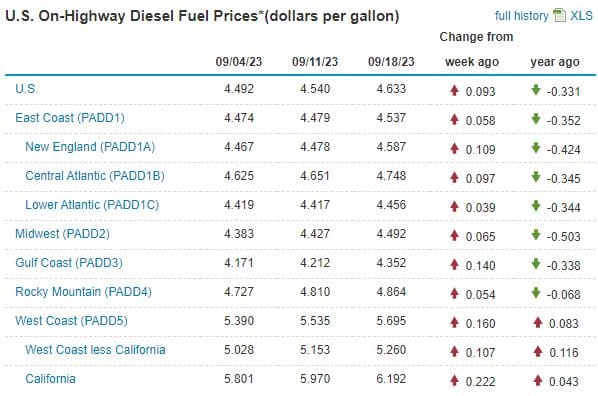Select Central Atlantic (PADD1B) link

95,175
